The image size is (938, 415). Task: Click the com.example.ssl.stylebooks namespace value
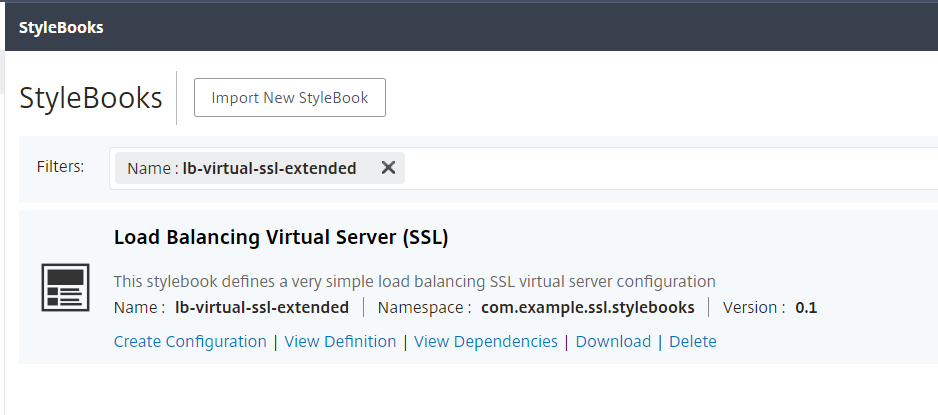588,307
